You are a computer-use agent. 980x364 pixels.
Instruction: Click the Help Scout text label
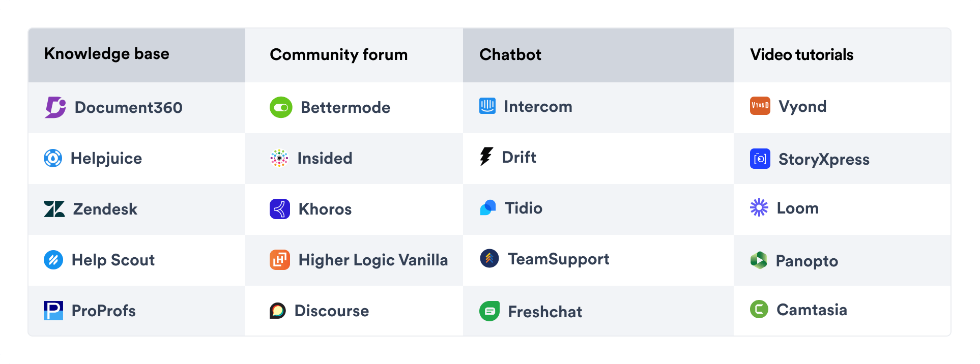pos(113,260)
